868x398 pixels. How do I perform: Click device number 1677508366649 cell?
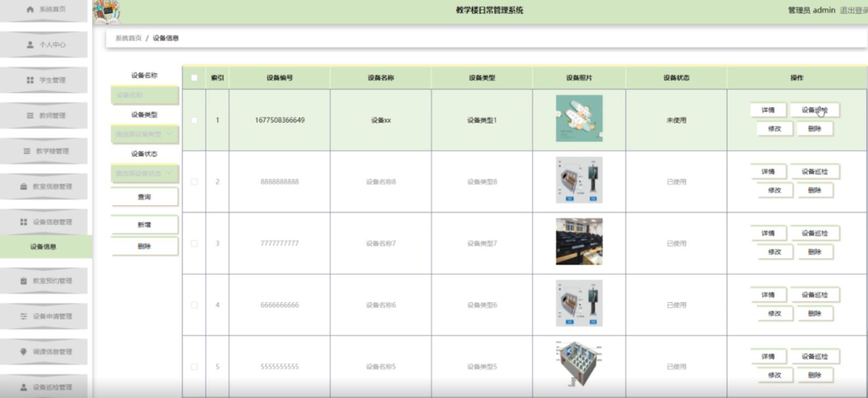280,120
